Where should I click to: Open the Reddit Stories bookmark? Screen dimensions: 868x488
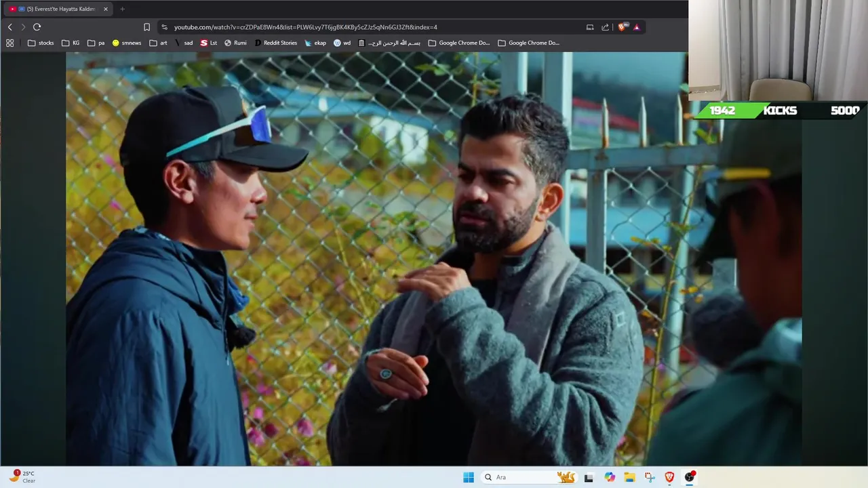(276, 43)
